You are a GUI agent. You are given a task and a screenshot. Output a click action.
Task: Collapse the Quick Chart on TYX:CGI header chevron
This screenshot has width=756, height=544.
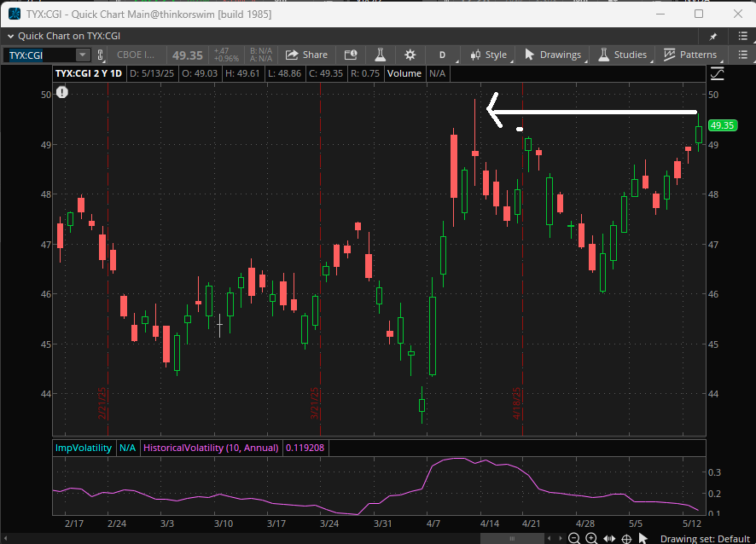click(x=10, y=36)
